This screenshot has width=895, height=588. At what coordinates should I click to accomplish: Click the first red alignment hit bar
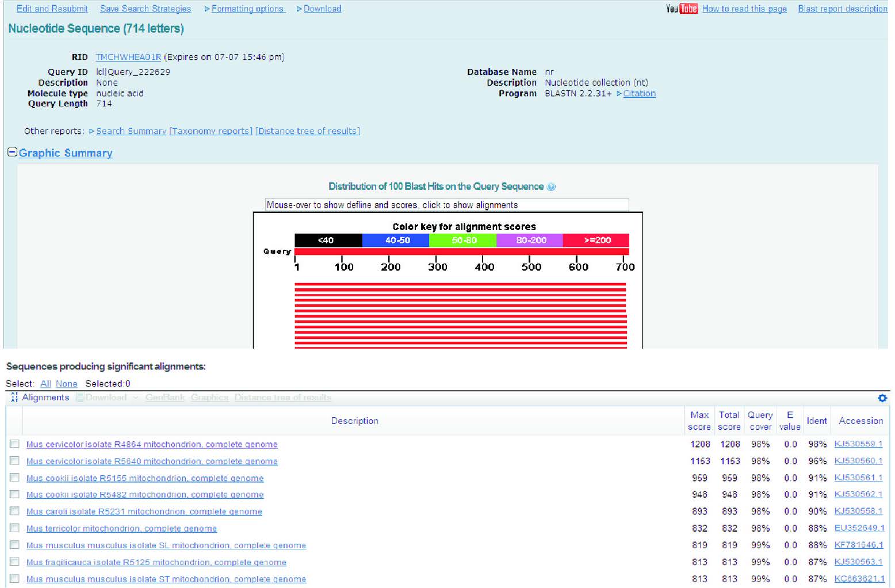point(460,285)
